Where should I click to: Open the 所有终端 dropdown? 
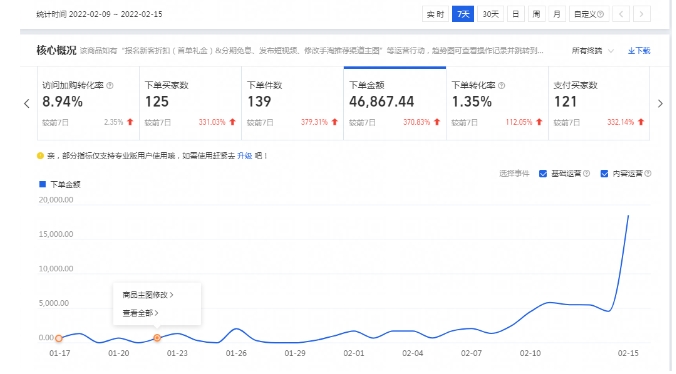(x=592, y=51)
